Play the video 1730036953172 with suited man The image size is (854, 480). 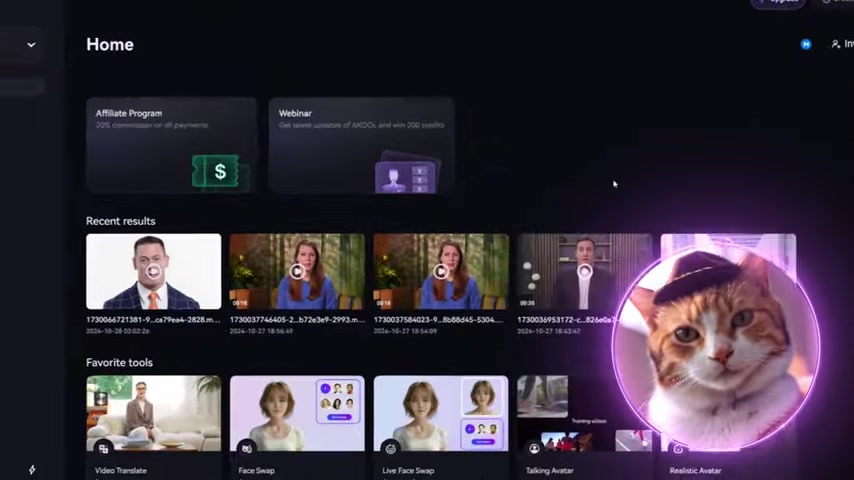click(584, 271)
